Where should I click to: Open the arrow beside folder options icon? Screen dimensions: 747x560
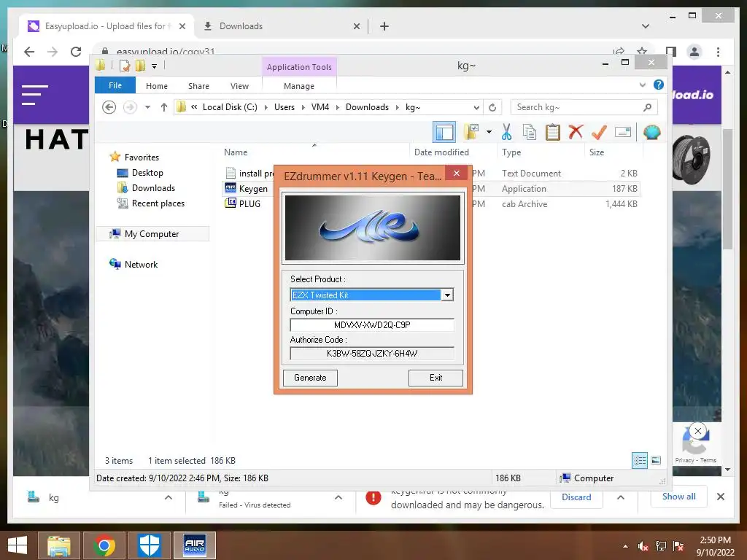[489, 132]
